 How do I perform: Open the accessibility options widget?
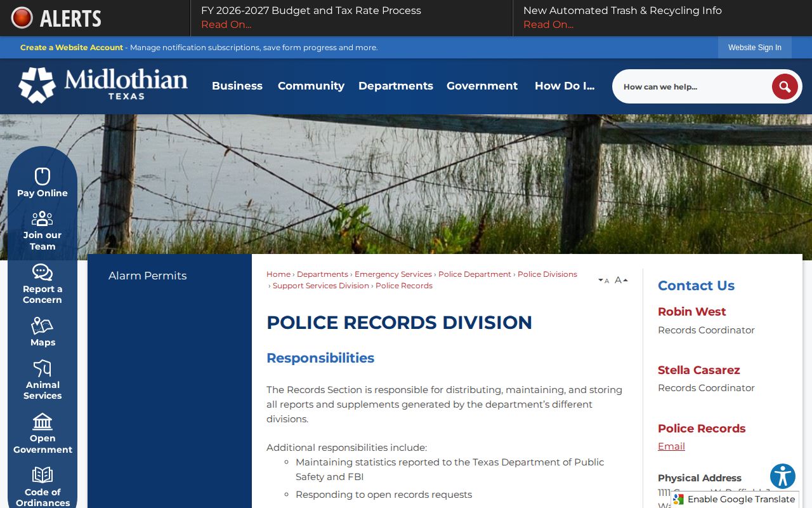click(x=783, y=476)
